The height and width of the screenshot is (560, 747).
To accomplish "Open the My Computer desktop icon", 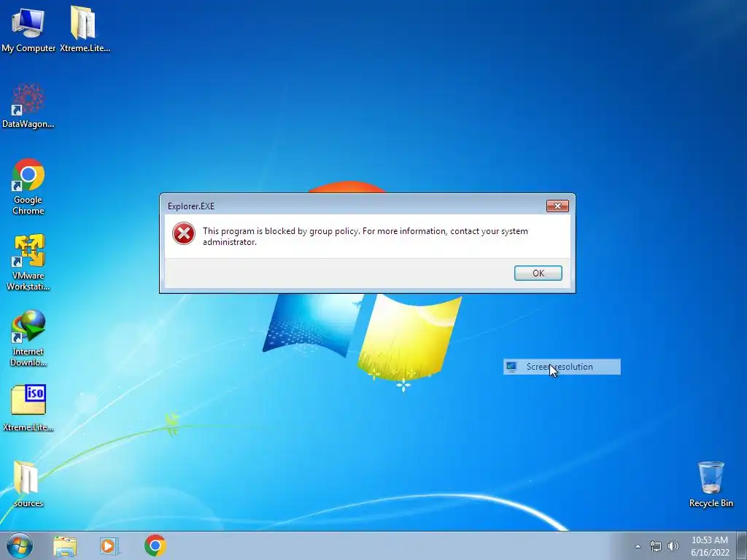I will [28, 28].
